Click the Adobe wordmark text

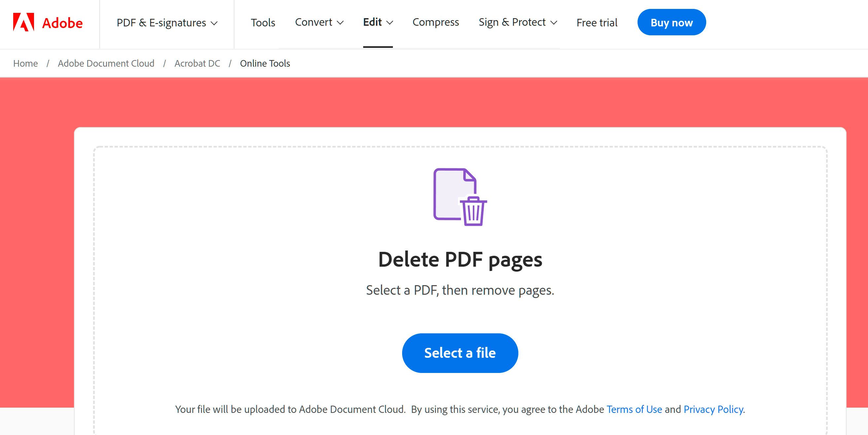tap(62, 23)
